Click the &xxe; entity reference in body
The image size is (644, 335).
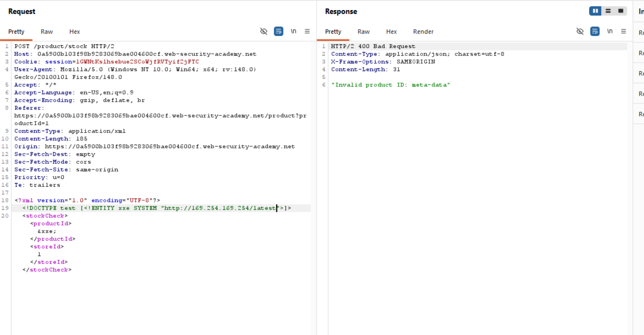[47, 231]
